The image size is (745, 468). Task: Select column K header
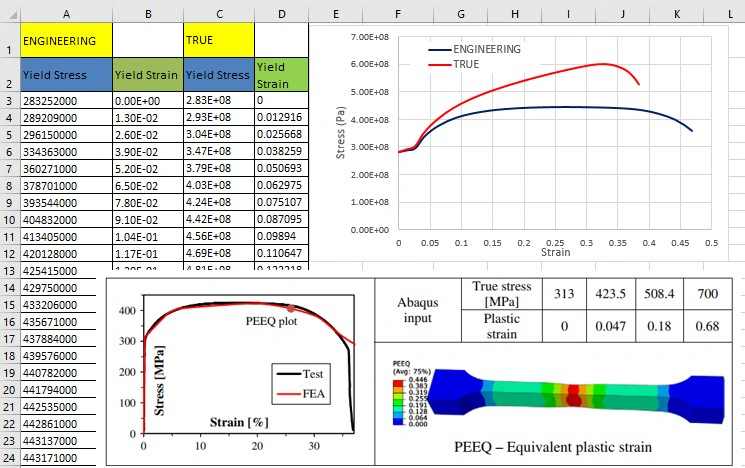tap(677, 15)
